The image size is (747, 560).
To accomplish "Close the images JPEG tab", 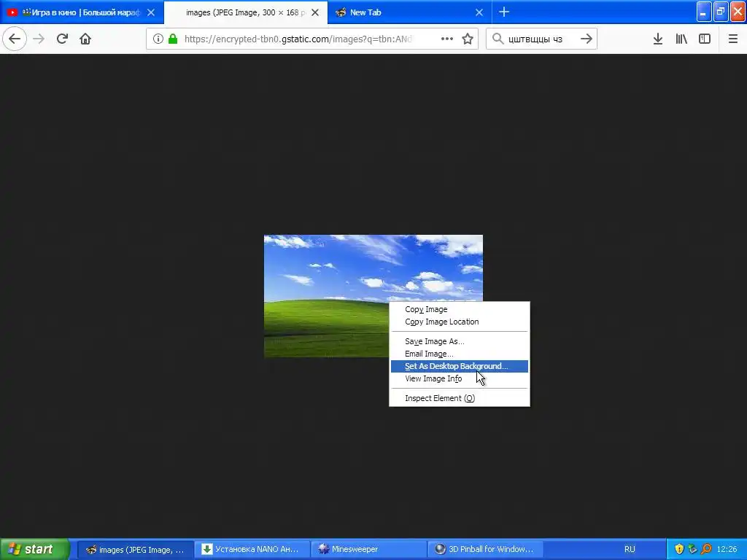I will point(315,12).
